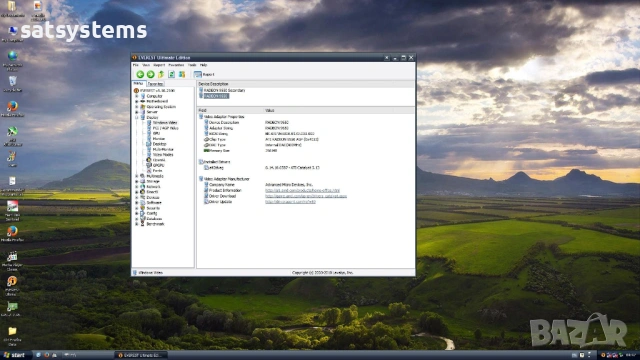Viewport: 640px width, 360px height.
Task: Open the GPGPU page icon
Action: (x=149, y=165)
